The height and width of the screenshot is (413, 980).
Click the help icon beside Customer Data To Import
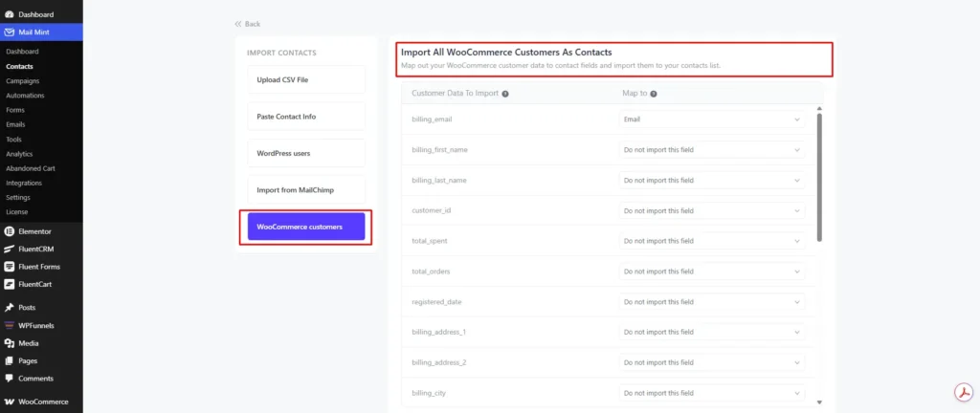coord(505,94)
